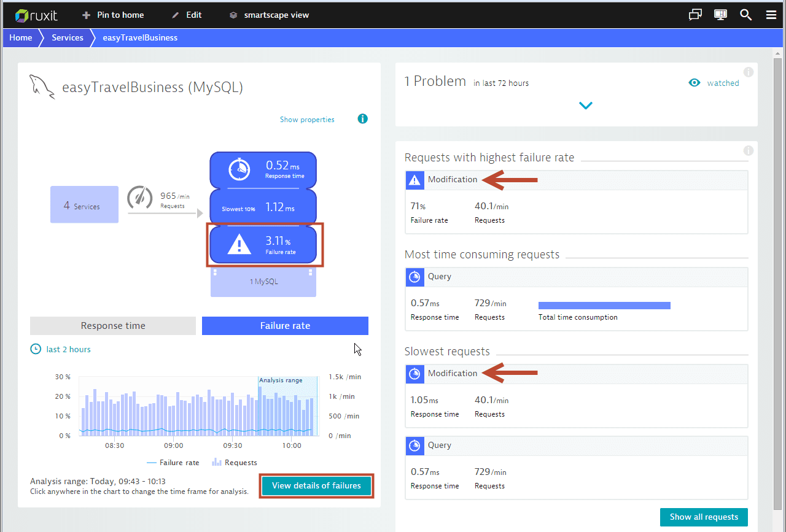Click the 1 MySQL box

pos(263,282)
